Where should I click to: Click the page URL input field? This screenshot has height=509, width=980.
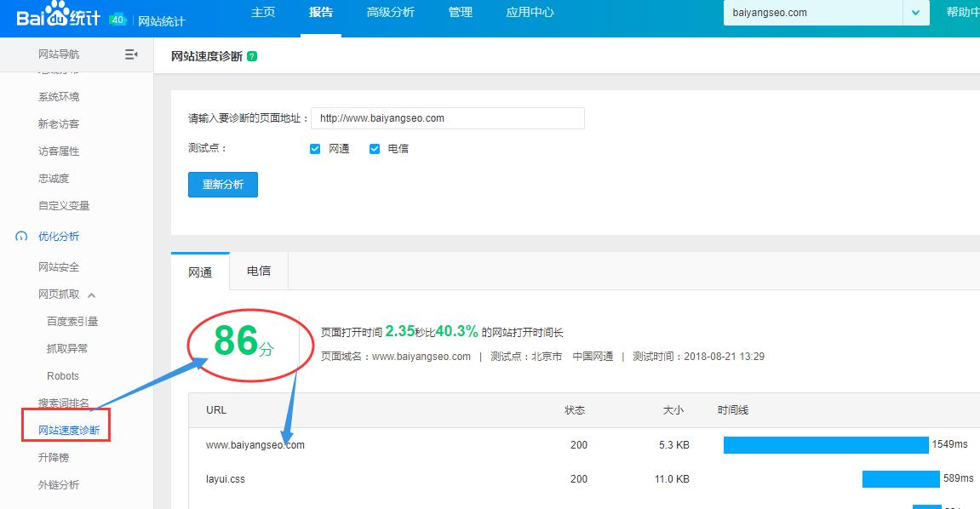448,118
